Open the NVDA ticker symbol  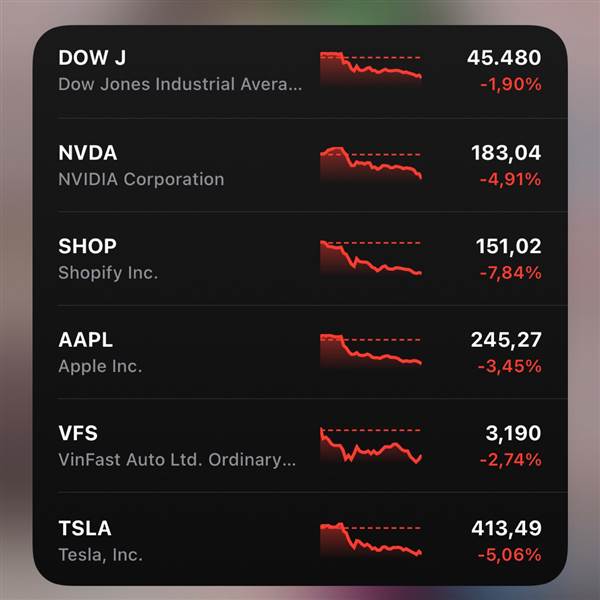tap(88, 153)
